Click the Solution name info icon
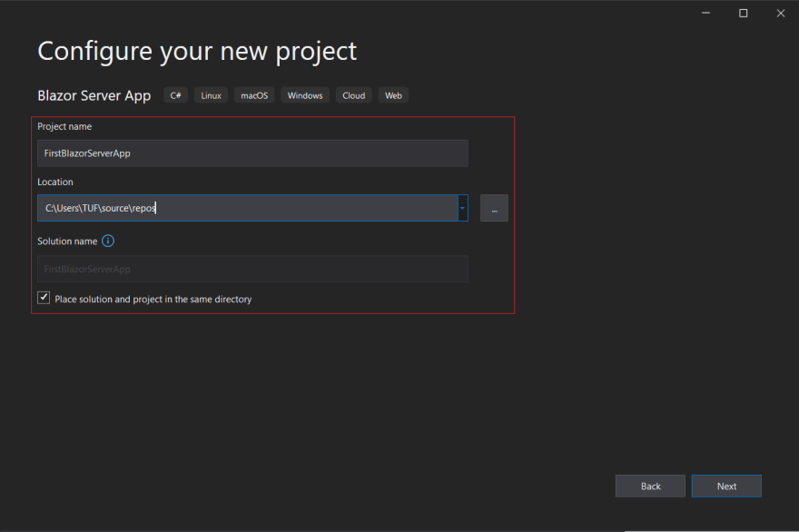The image size is (799, 532). click(108, 241)
